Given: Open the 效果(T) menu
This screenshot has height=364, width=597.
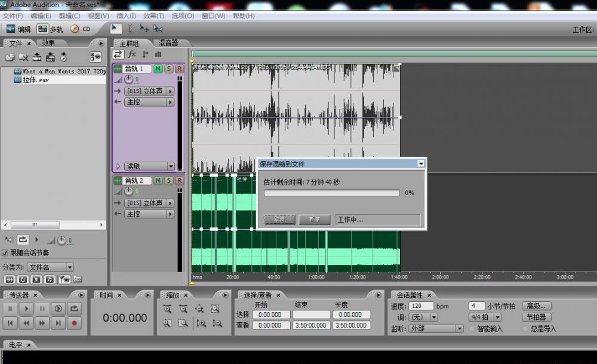Looking at the screenshot, I should coord(153,16).
